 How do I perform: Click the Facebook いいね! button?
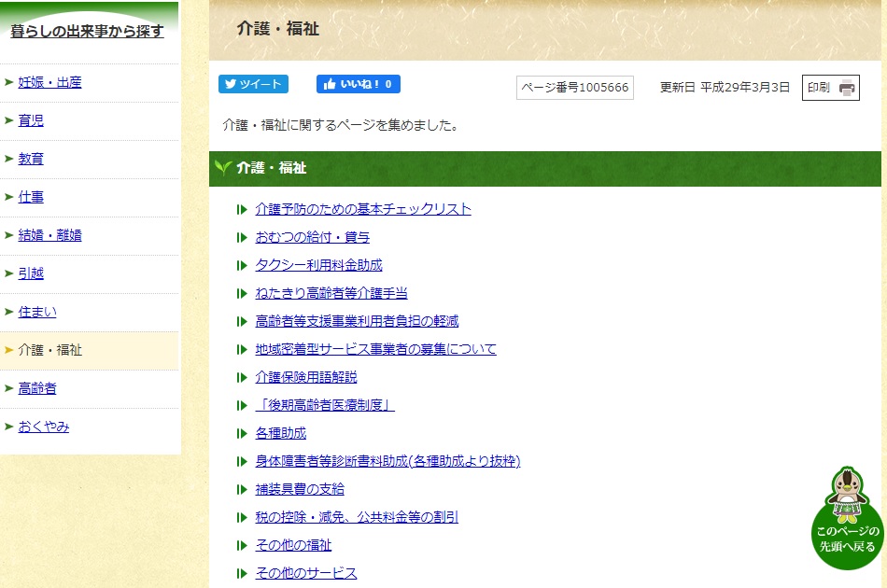coord(359,84)
